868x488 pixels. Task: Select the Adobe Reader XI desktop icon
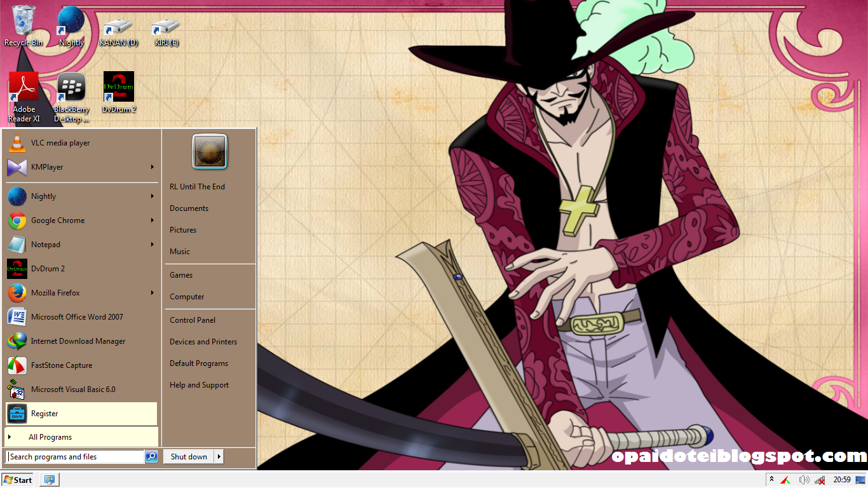(x=24, y=97)
